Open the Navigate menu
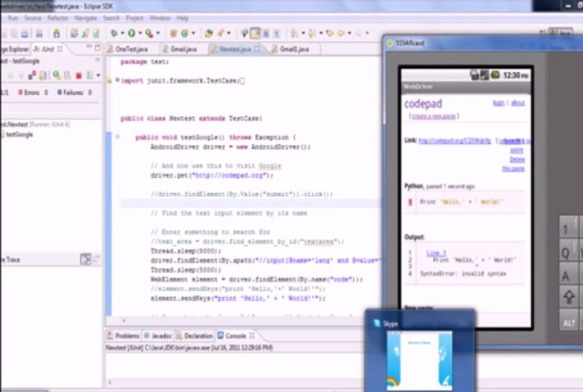The height and width of the screenshot is (392, 583). pyautogui.click(x=85, y=18)
